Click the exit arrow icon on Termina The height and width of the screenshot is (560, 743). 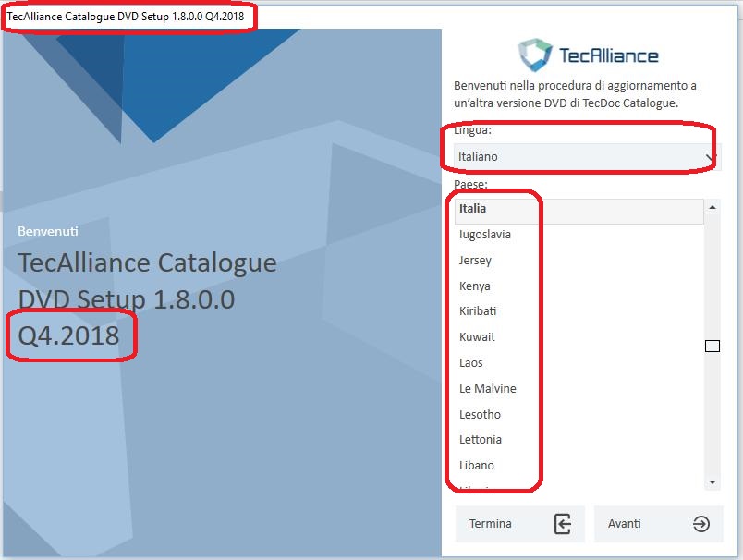point(563,524)
